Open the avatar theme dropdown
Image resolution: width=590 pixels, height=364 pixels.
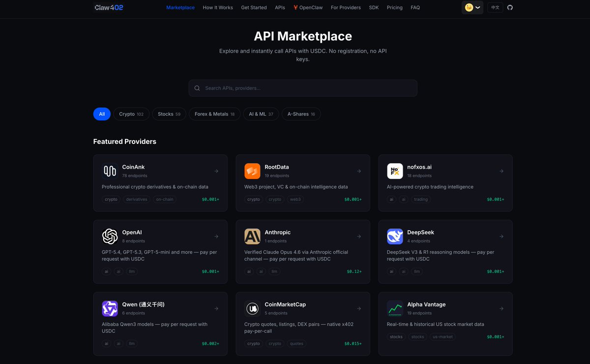(x=472, y=7)
